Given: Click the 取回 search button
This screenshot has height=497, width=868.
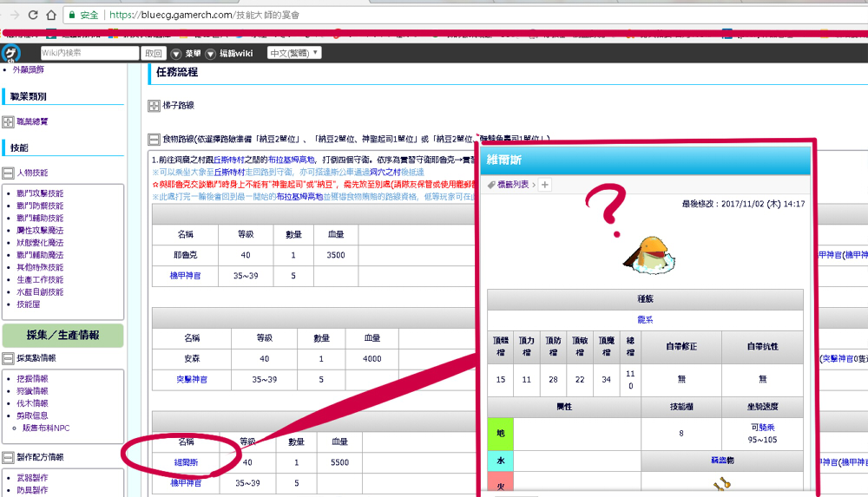Looking at the screenshot, I should pos(154,54).
